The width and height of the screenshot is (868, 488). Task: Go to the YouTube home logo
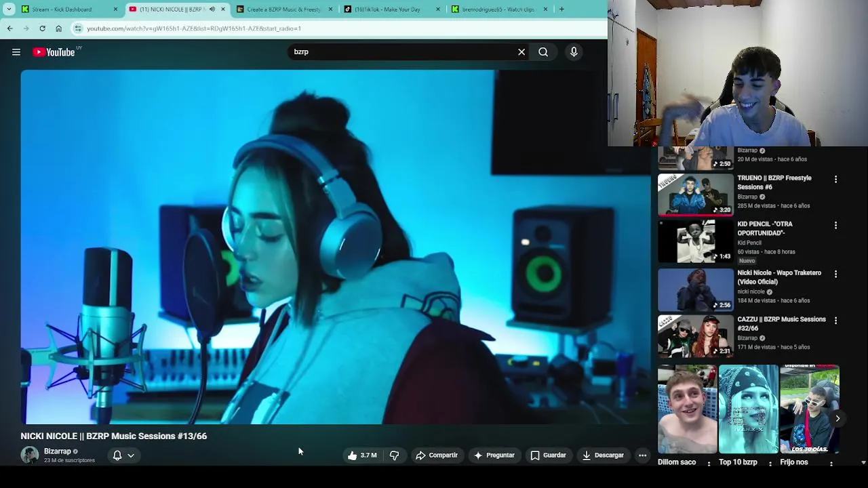point(54,52)
